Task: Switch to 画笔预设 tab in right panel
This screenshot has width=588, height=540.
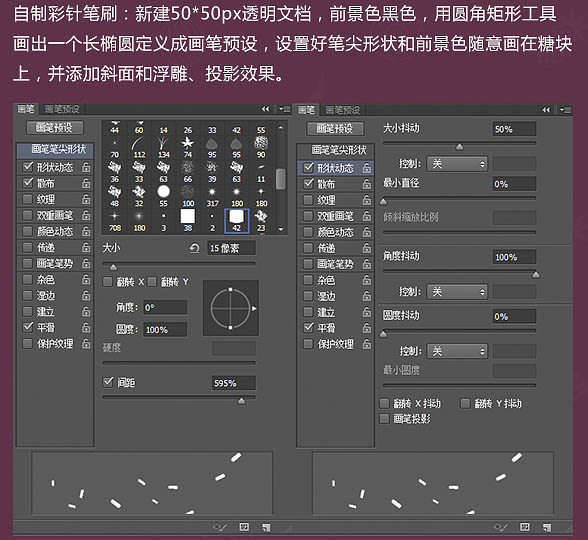Action: (343, 110)
